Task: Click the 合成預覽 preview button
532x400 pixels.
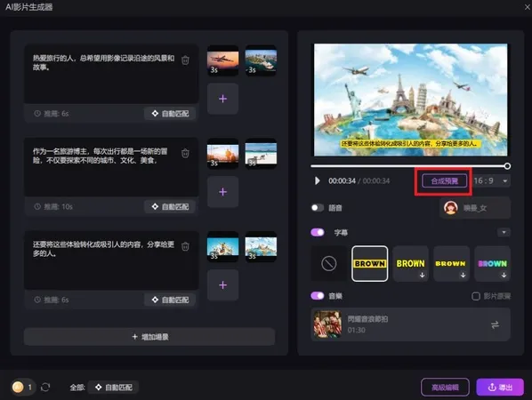Action: click(444, 180)
